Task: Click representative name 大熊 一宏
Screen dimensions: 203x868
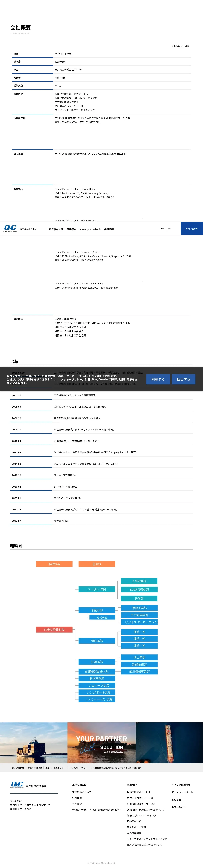Action: 60,78
